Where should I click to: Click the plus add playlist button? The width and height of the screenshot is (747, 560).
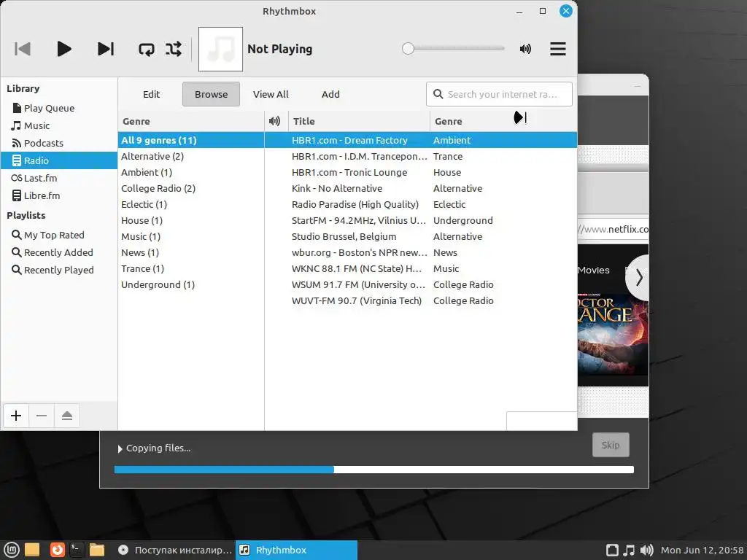[x=16, y=416]
